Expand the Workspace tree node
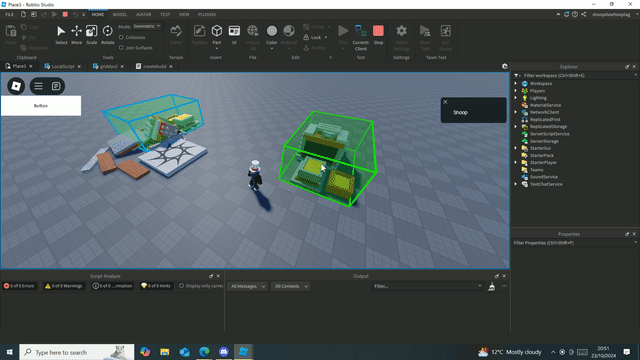The width and height of the screenshot is (640, 360). click(516, 83)
